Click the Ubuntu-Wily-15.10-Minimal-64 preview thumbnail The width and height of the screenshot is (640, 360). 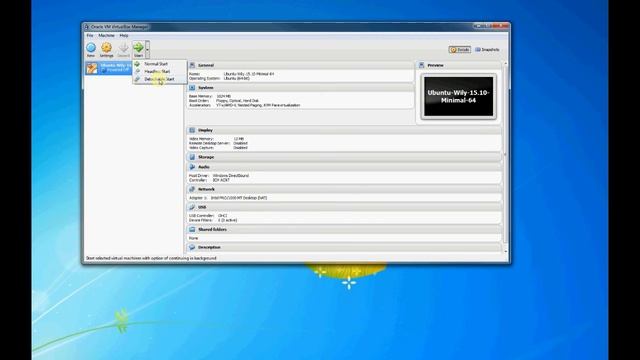tap(458, 97)
